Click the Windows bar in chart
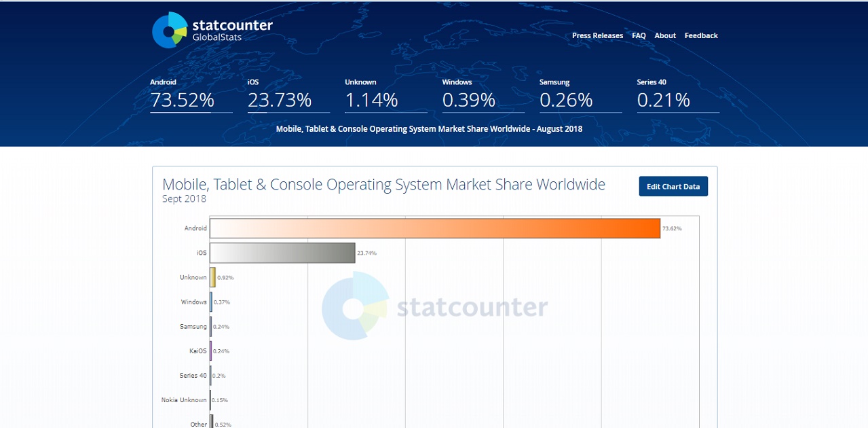 pos(211,302)
